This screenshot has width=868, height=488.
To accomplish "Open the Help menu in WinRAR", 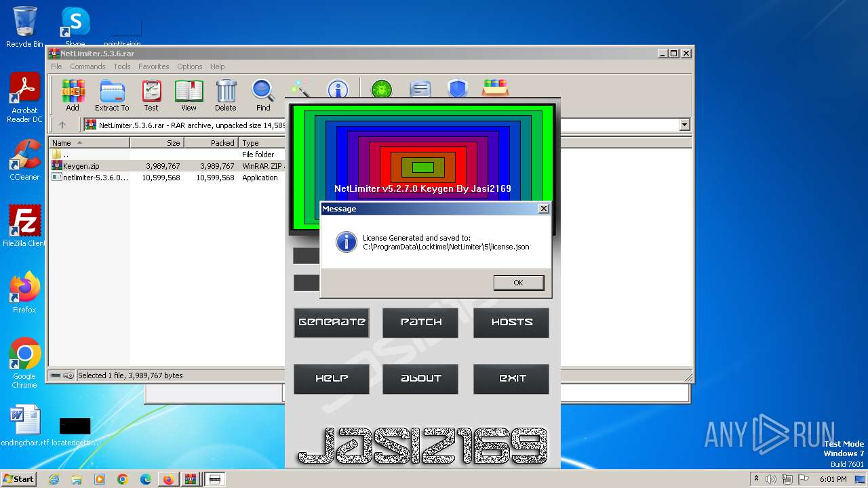I will [x=217, y=66].
